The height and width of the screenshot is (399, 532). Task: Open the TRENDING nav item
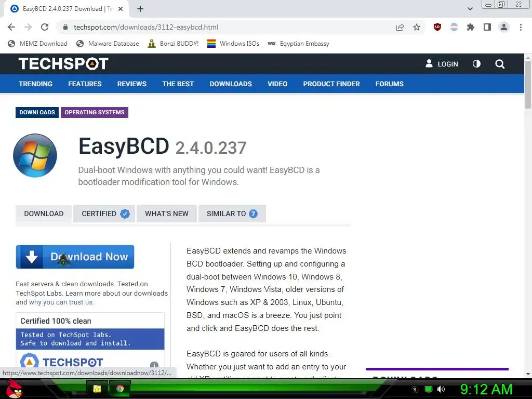36,84
